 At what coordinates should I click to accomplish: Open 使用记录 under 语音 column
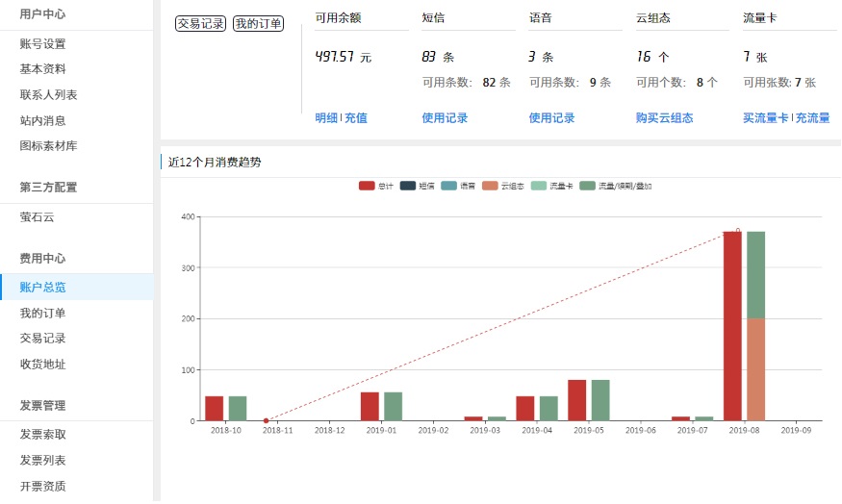coord(551,118)
